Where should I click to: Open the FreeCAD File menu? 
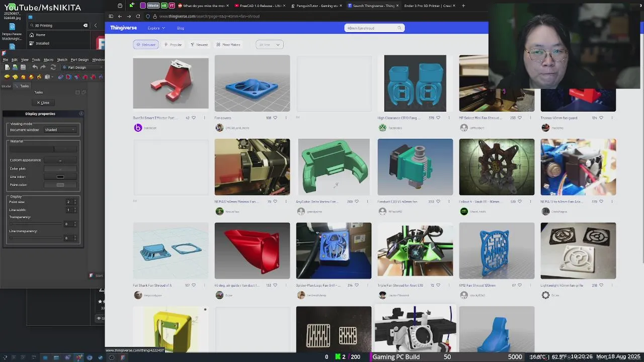5,60
